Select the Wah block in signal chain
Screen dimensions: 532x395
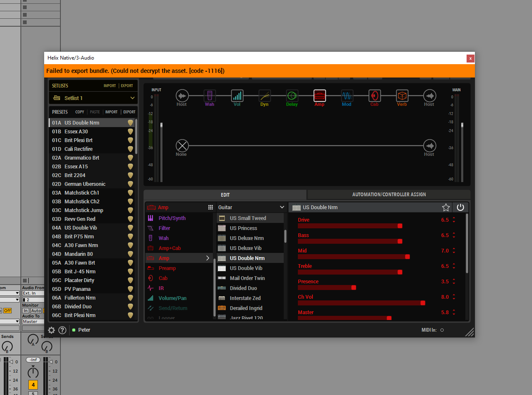pos(210,96)
